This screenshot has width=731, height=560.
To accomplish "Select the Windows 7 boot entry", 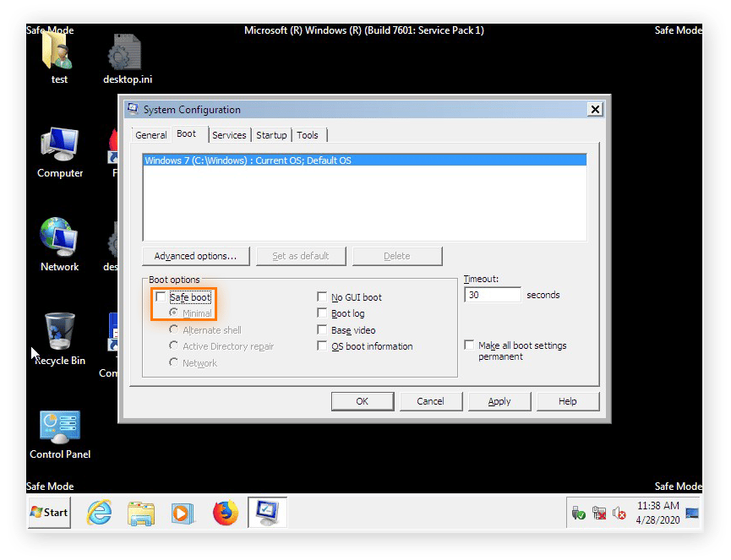I will (364, 160).
